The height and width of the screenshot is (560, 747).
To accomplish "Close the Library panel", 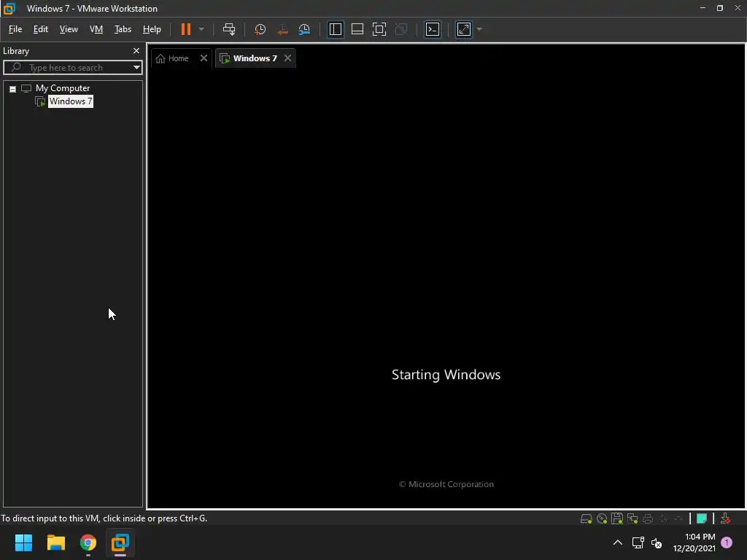I will (x=136, y=51).
